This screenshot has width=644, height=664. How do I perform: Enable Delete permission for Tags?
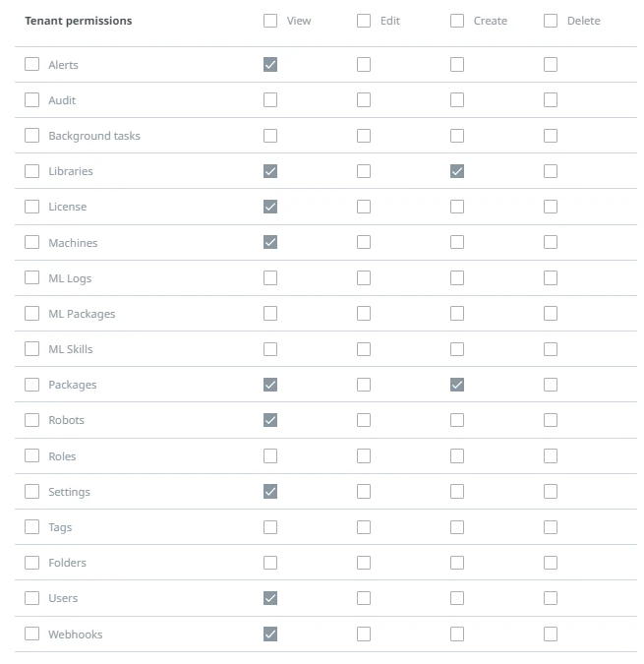(551, 527)
